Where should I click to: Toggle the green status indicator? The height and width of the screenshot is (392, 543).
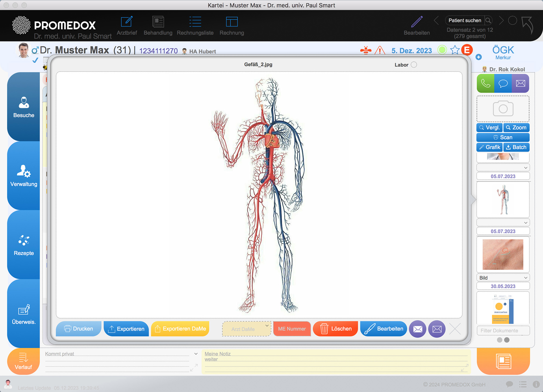[442, 50]
